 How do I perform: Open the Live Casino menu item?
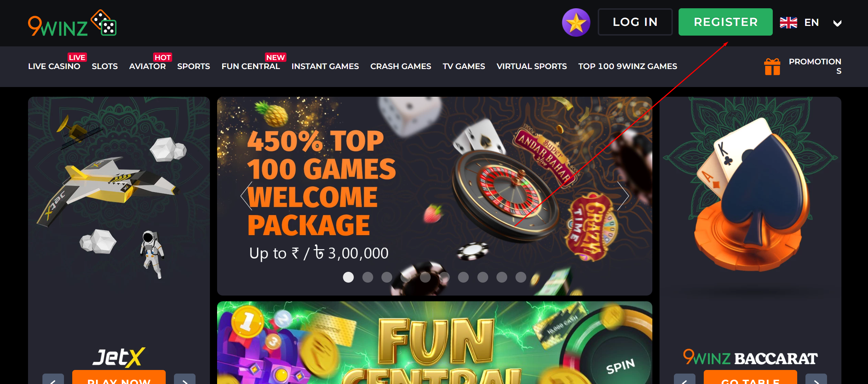click(x=54, y=67)
